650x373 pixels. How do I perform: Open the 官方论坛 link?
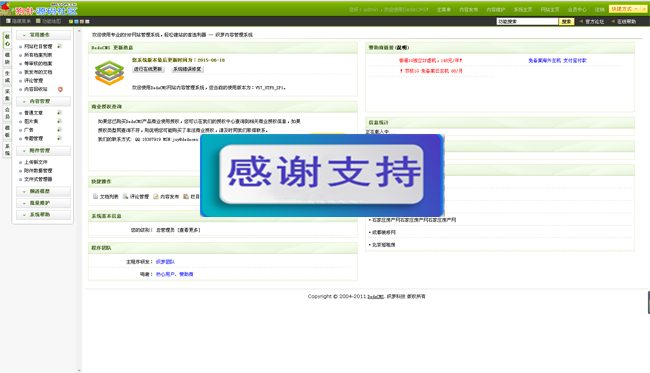pos(594,21)
